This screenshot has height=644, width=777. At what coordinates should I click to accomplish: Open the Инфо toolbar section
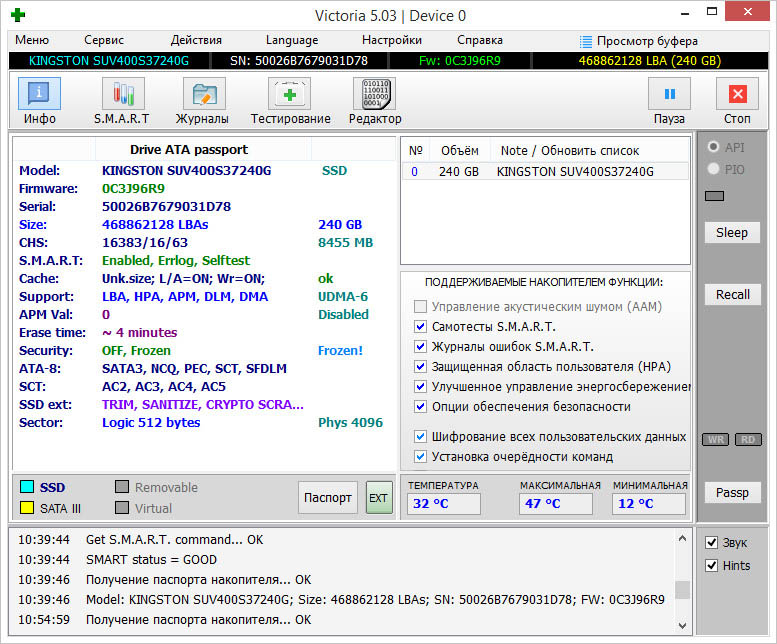pyautogui.click(x=40, y=101)
